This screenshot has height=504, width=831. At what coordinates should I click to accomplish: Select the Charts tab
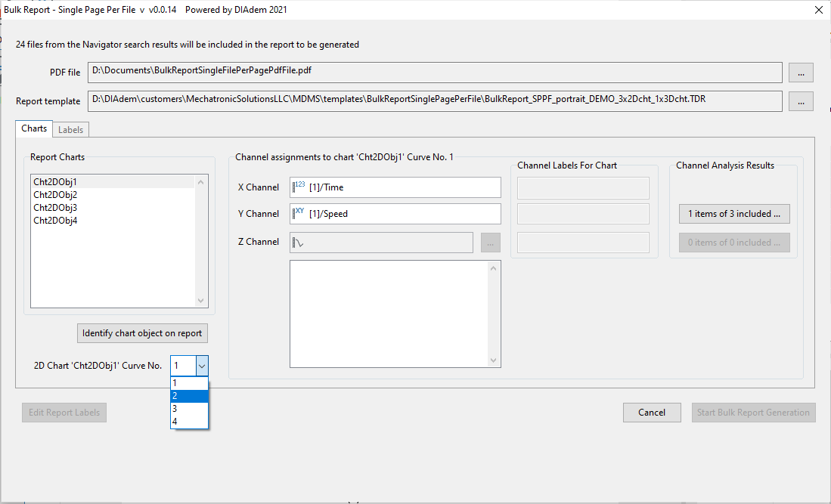coord(34,128)
